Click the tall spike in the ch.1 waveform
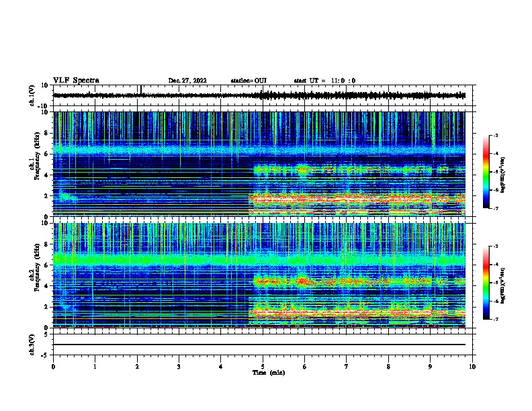 (x=141, y=89)
